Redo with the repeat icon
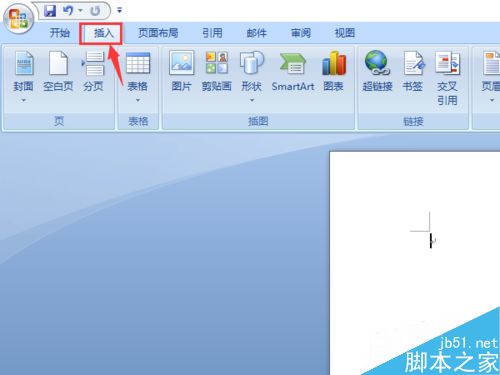This screenshot has height=375, width=500. 95,11
